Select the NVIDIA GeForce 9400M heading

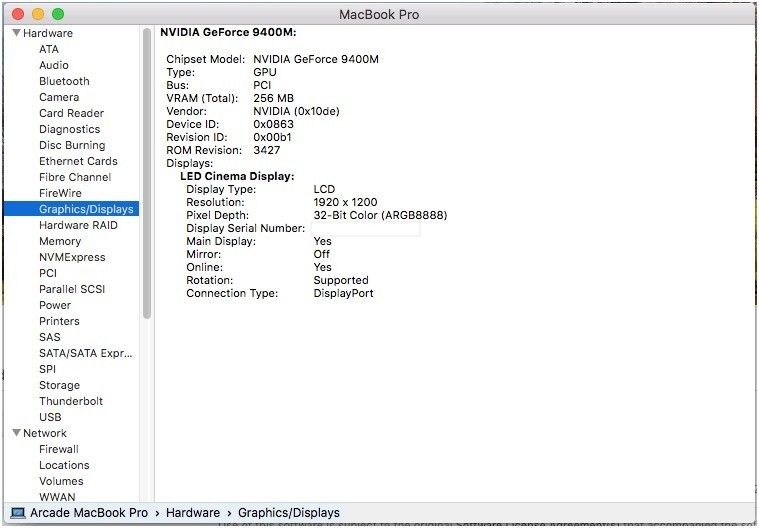click(x=228, y=33)
